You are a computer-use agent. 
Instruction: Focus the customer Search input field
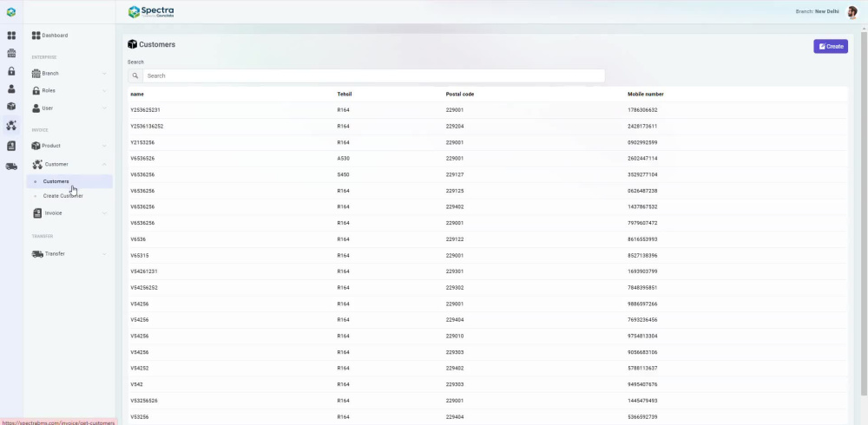click(x=373, y=75)
